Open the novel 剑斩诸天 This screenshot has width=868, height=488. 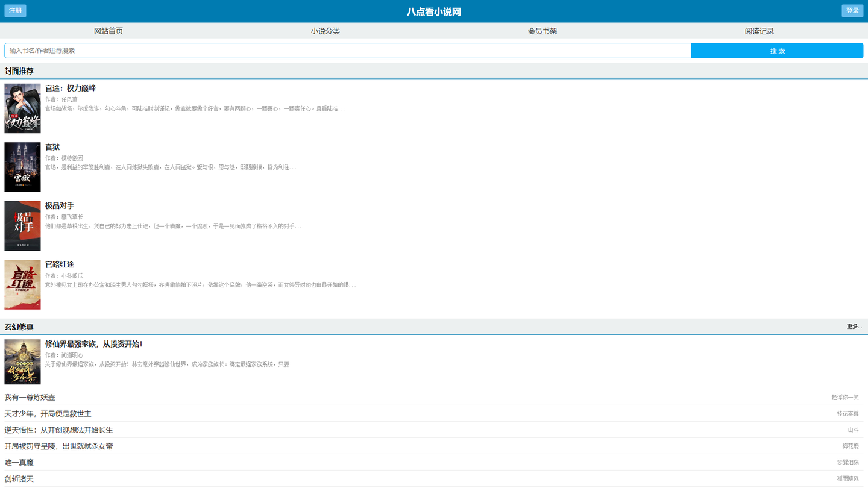point(19,478)
